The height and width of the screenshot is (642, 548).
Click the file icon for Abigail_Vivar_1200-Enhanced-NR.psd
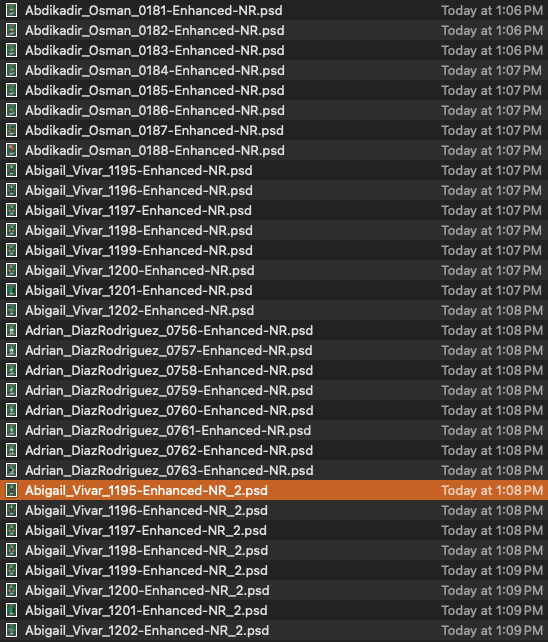[11, 270]
